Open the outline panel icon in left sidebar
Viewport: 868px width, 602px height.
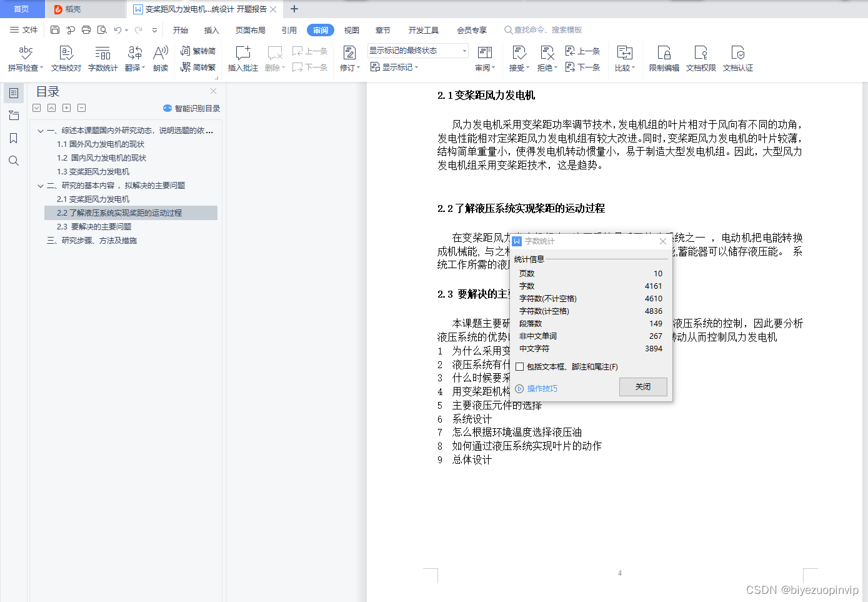point(14,93)
